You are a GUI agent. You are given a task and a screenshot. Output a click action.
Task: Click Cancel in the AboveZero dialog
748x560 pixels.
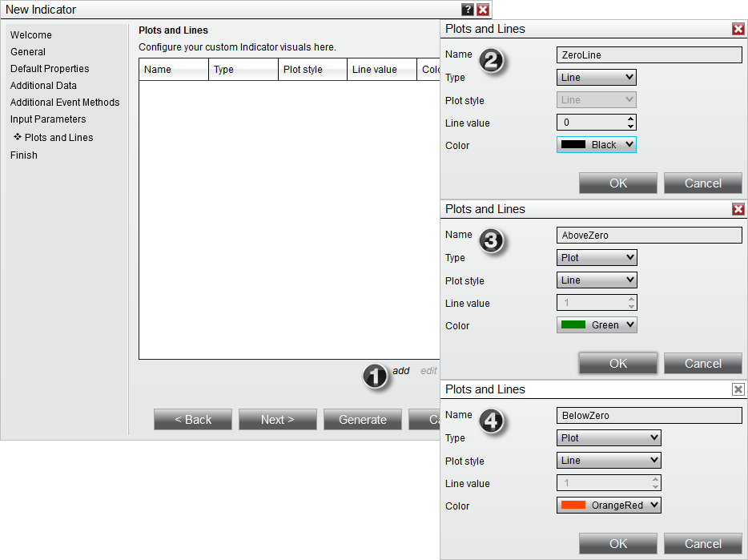coord(702,363)
